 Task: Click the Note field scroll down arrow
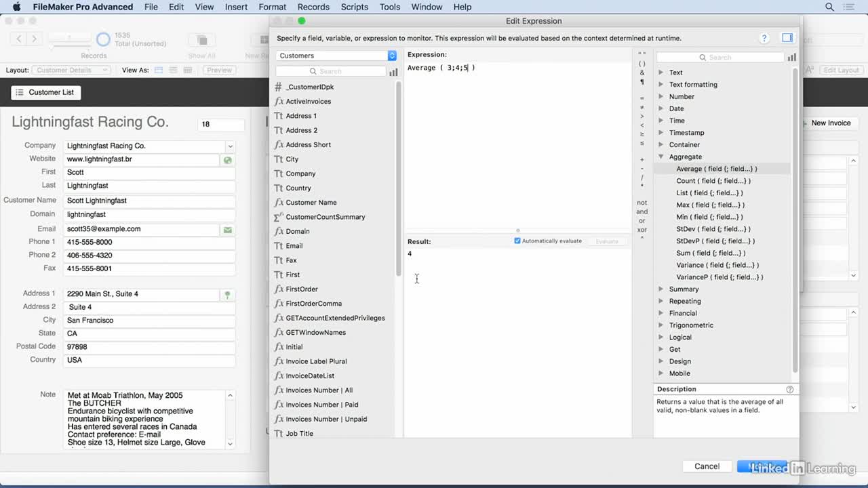coord(230,444)
